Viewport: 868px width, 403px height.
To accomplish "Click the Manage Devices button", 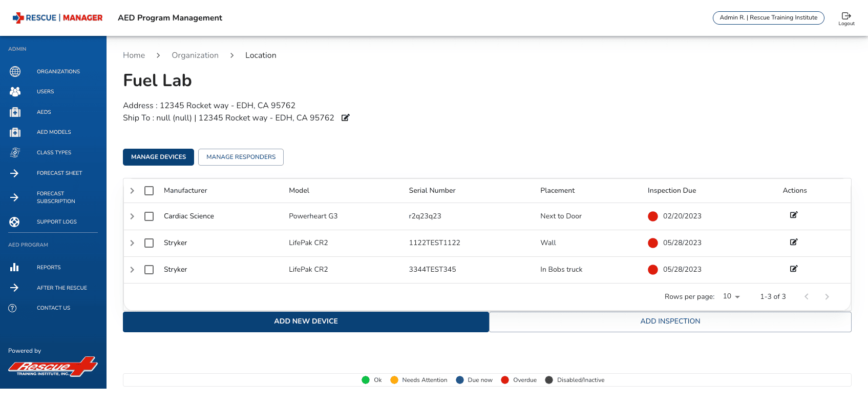I will [158, 157].
